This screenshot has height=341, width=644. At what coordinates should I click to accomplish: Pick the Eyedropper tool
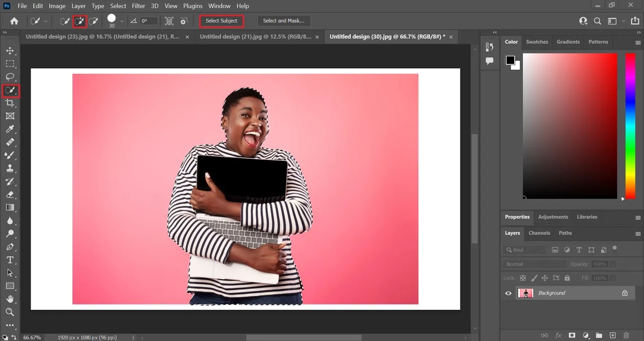pos(11,129)
